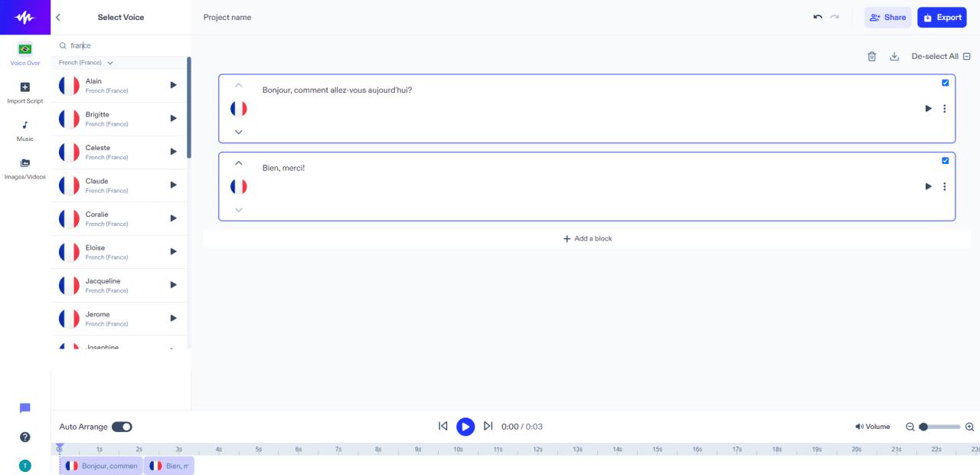Skip to previous block in player
Image resolution: width=980 pixels, height=475 pixels.
443,426
